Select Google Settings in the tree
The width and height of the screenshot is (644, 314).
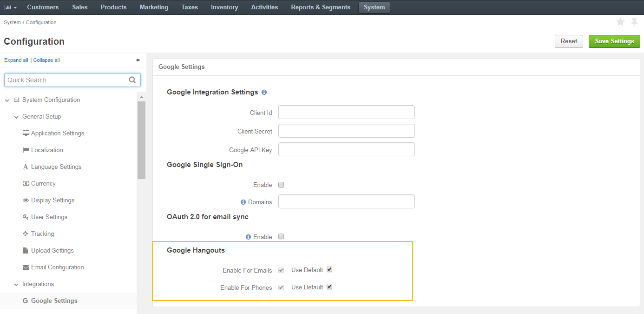click(54, 301)
